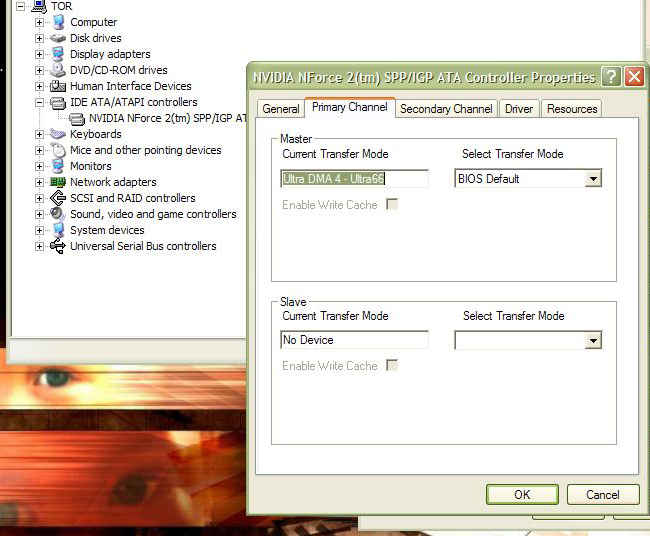Image resolution: width=650 pixels, height=536 pixels.
Task: Click the Universal Serial Bus controllers icon
Action: [x=58, y=246]
